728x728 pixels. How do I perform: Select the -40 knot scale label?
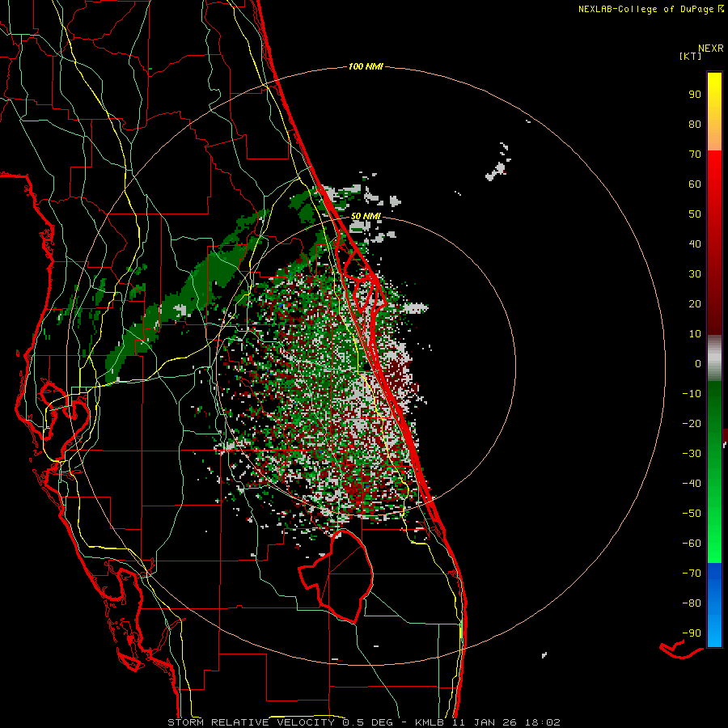[x=692, y=484]
